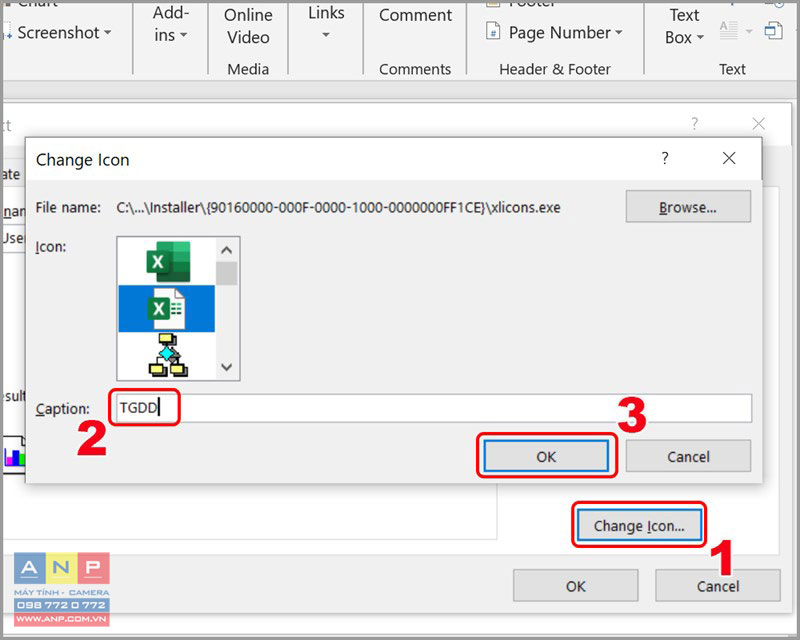Viewport: 800px width, 640px height.
Task: Open the Text Box dropdown
Action: [684, 27]
